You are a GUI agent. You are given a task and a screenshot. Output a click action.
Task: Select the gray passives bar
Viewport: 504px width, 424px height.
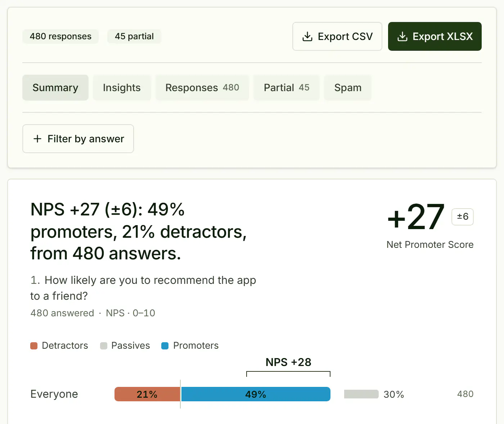click(361, 394)
